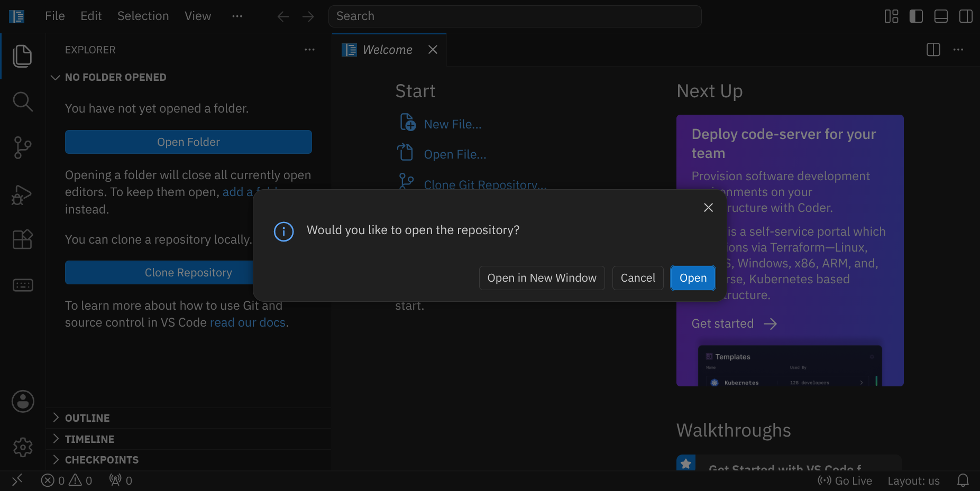Expand the Timeline section
This screenshot has height=491, width=980.
pyautogui.click(x=188, y=439)
